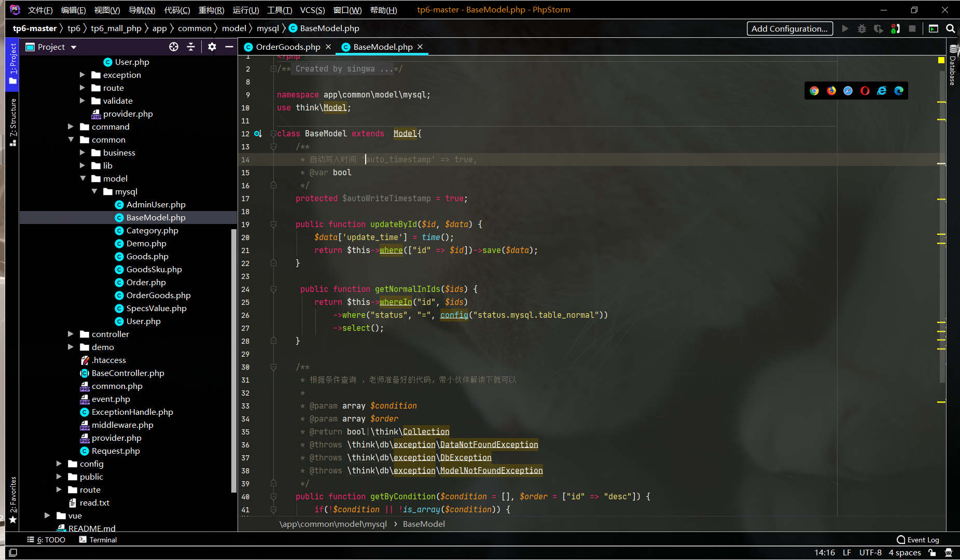Open Firefox browser preview icon
This screenshot has width=960, height=560.
[x=831, y=91]
